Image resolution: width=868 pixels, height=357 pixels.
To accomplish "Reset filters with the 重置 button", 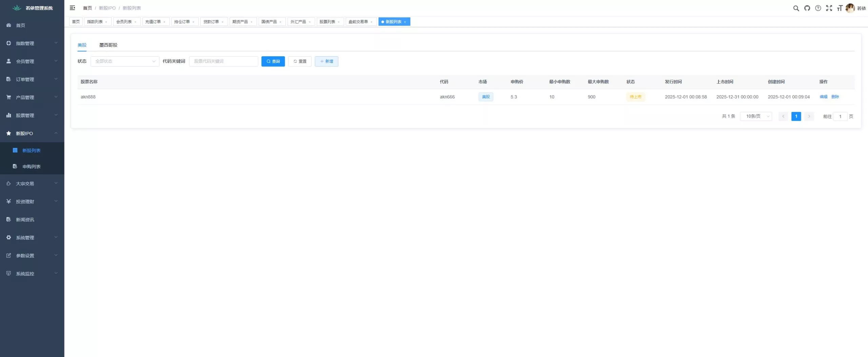I will [300, 61].
